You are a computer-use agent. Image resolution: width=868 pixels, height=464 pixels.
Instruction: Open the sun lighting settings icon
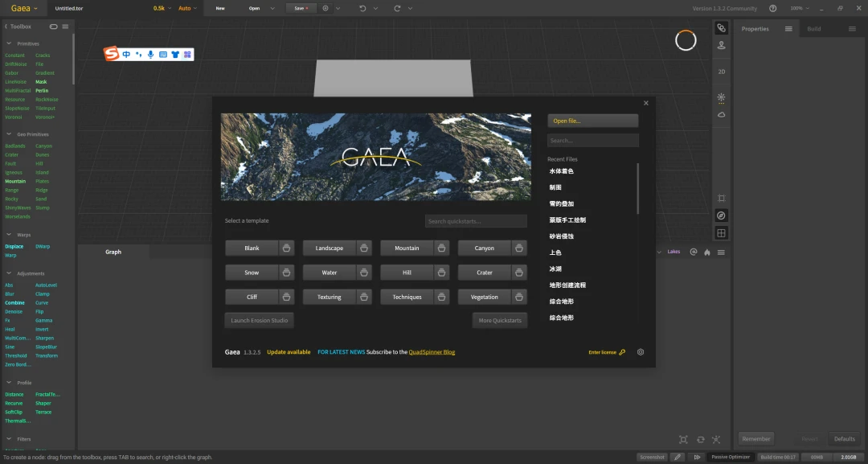[x=721, y=97]
